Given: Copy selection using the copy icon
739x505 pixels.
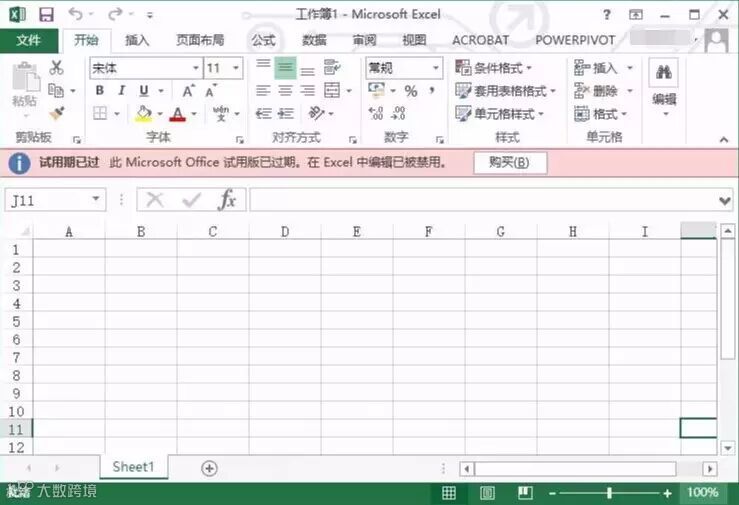Looking at the screenshot, I should (56, 90).
